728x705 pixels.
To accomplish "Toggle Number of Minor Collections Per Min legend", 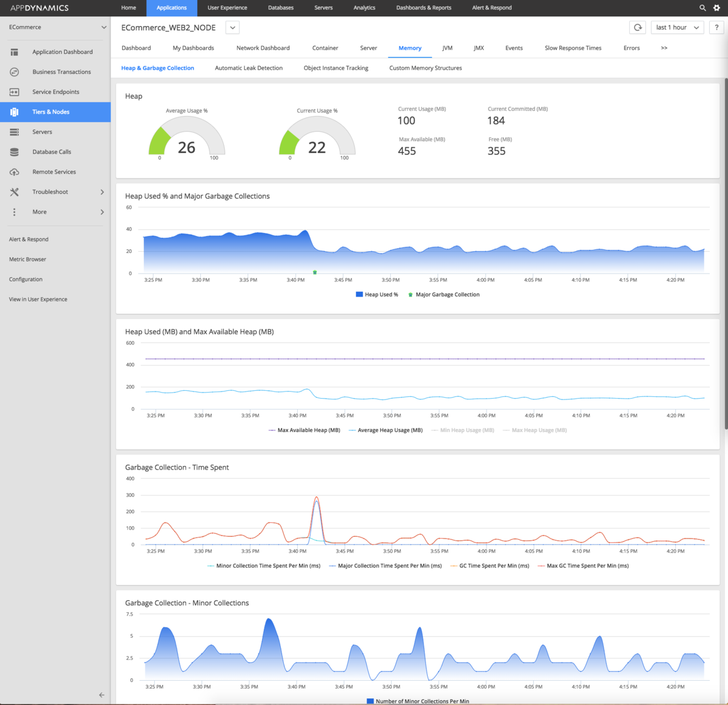I will 418,701.
